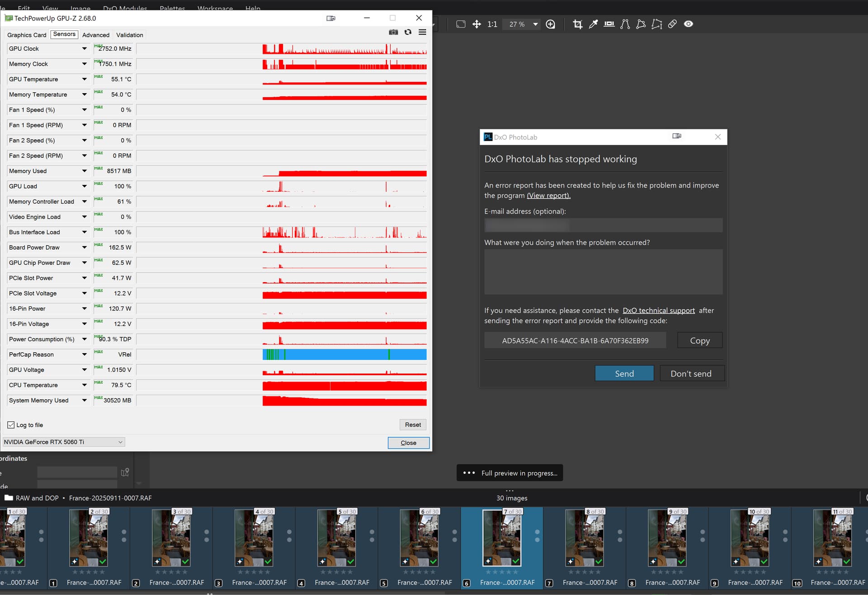
Task: Open the Graphics Card tab
Action: click(x=27, y=35)
